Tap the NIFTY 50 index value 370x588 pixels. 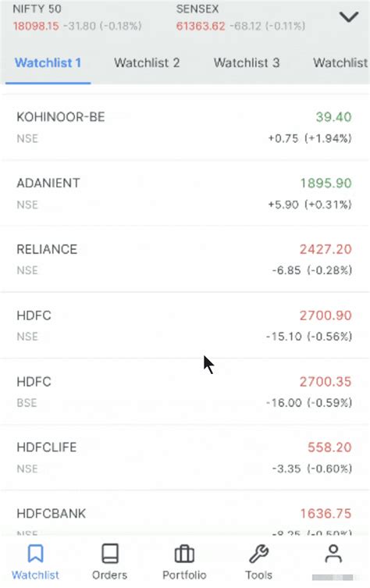point(36,26)
